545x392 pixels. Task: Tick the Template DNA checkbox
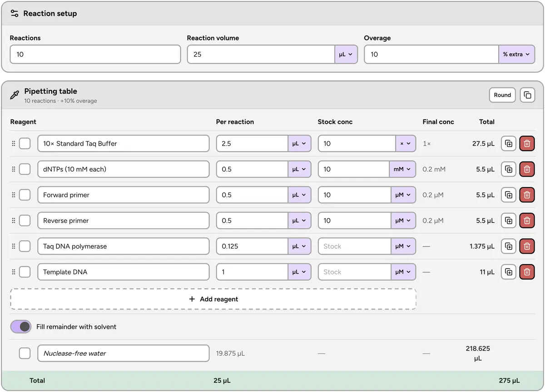25,272
